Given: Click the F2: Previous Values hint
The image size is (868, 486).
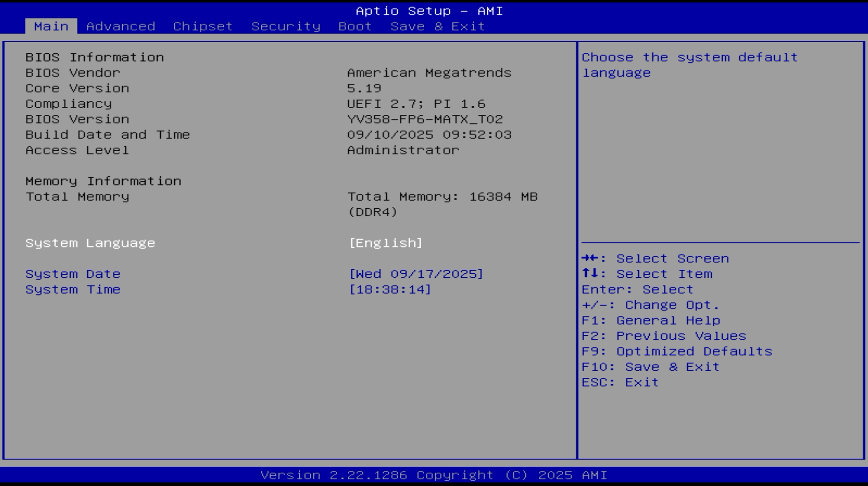Looking at the screenshot, I should click(x=664, y=336).
